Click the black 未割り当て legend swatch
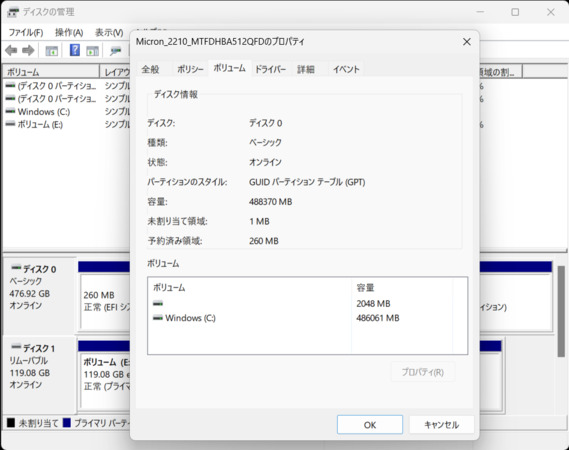This screenshot has height=450, width=569. (x=11, y=422)
